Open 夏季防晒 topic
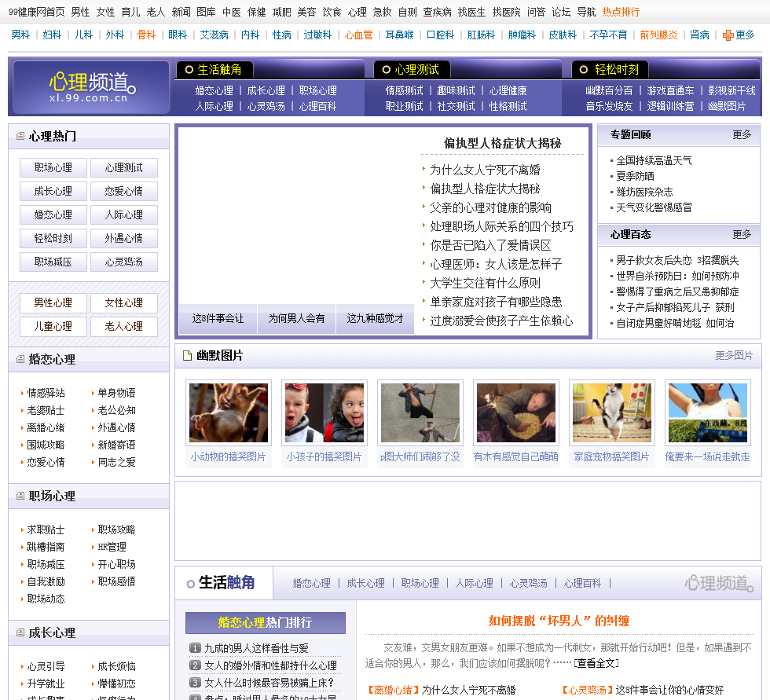 [635, 176]
